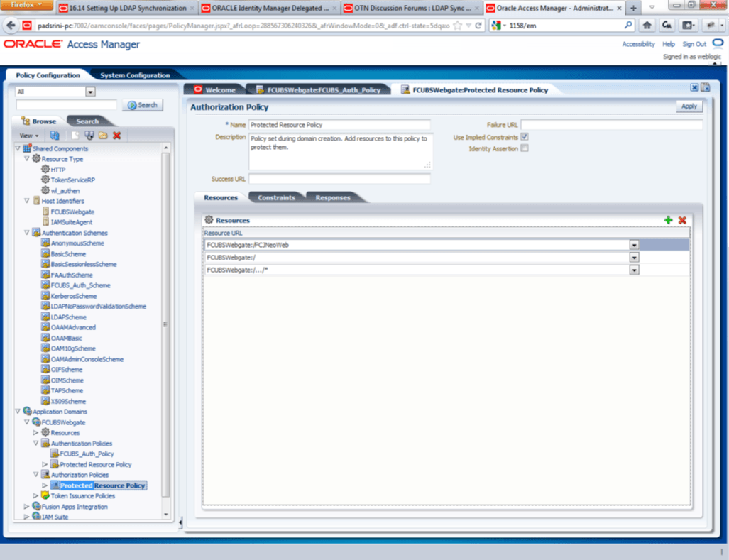Click the reload page icon in address bar

(478, 26)
